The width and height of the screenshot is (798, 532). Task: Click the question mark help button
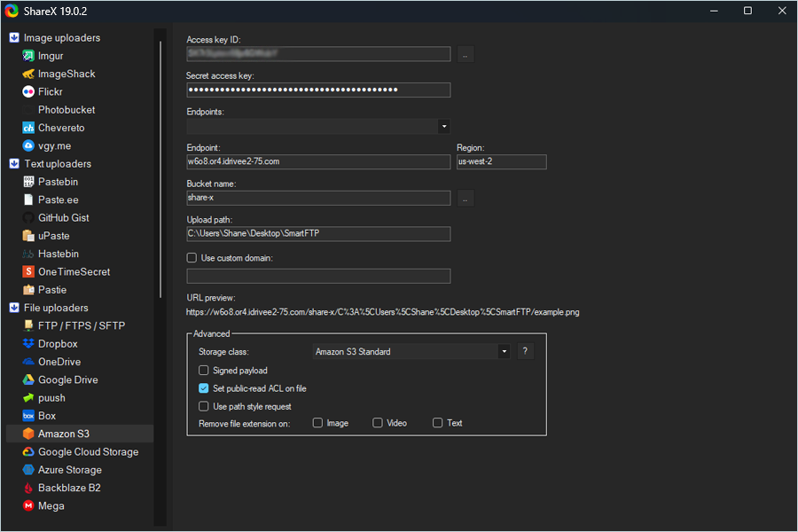pos(524,352)
